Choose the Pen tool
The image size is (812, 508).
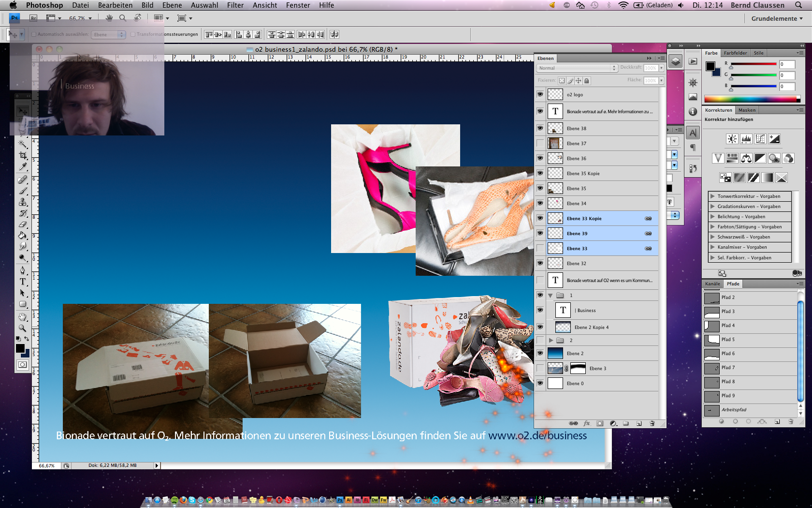pyautogui.click(x=23, y=270)
